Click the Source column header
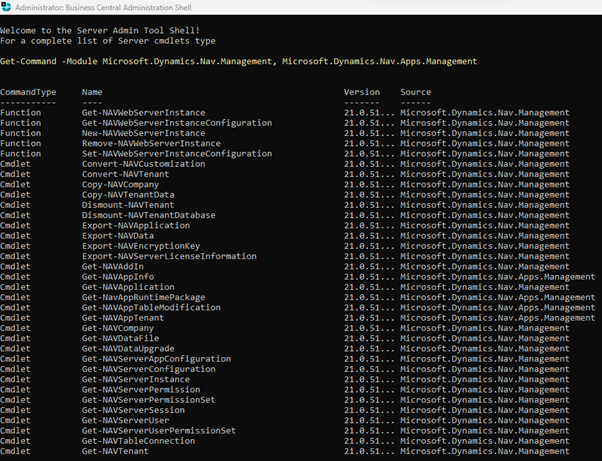The image size is (602, 461). 415,92
